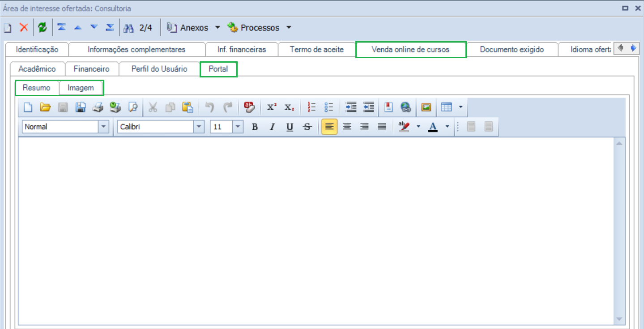Increase paragraph indent
644x329 pixels.
351,107
